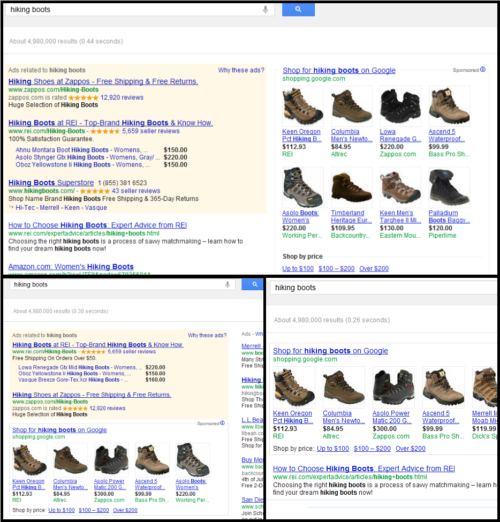Open the Hiking Shoes at Zappos ad in the bottom-left panel
Image resolution: width=500 pixels, height=522 pixels.
point(92,395)
